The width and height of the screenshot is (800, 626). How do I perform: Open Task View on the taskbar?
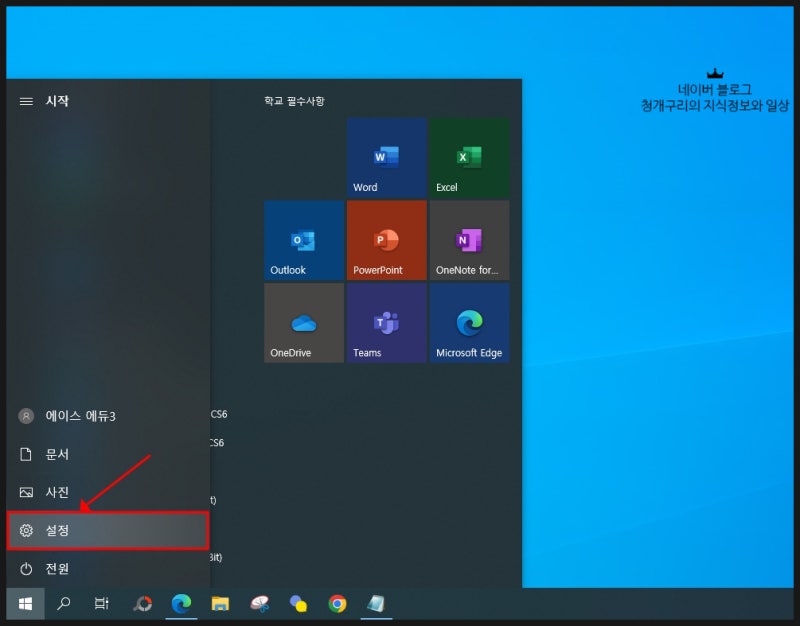click(102, 604)
